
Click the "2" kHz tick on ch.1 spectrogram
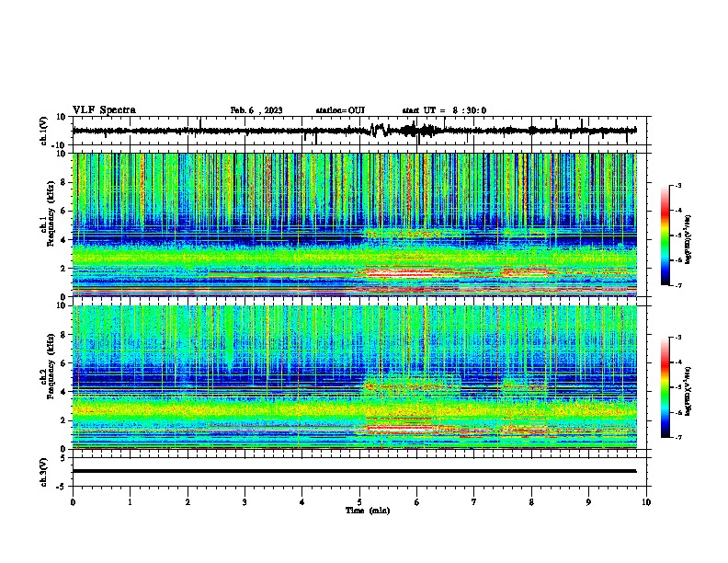coord(64,269)
